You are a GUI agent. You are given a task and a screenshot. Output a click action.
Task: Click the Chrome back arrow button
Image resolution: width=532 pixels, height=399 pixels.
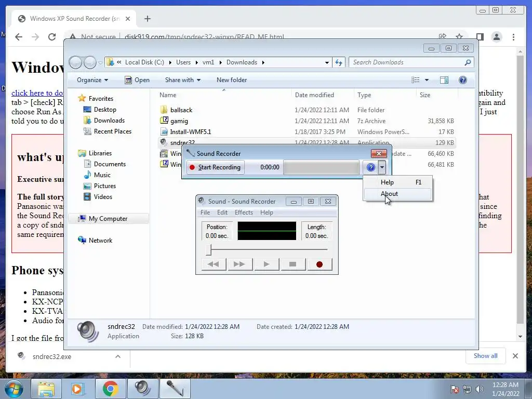click(19, 37)
